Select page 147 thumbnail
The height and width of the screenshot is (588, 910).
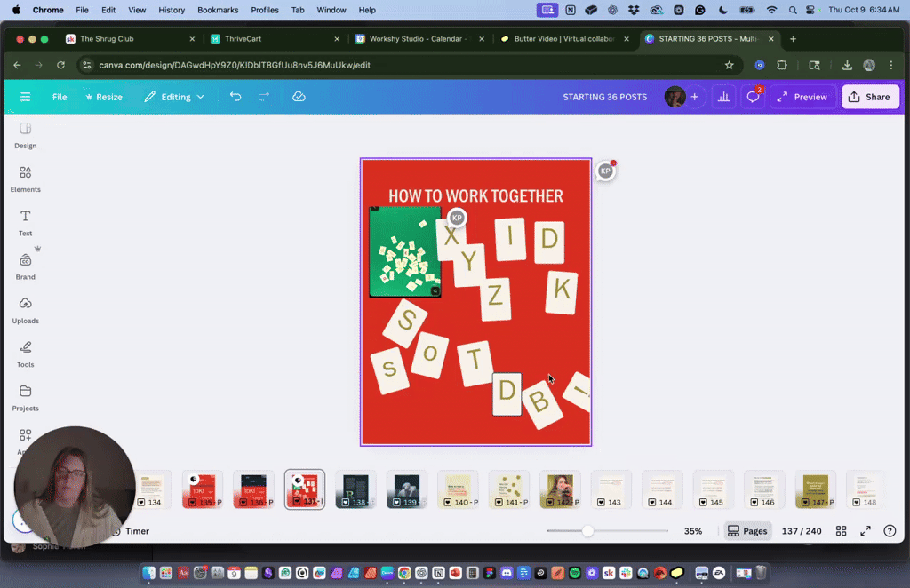click(815, 489)
